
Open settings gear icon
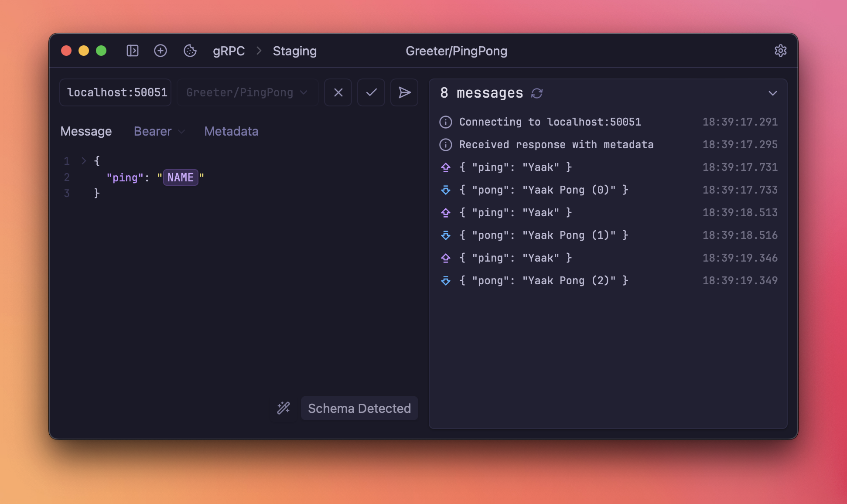(780, 51)
